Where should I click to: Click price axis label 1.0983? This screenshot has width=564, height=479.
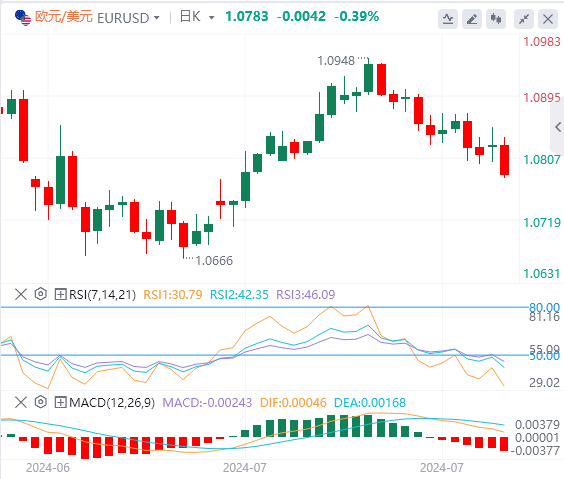point(542,42)
